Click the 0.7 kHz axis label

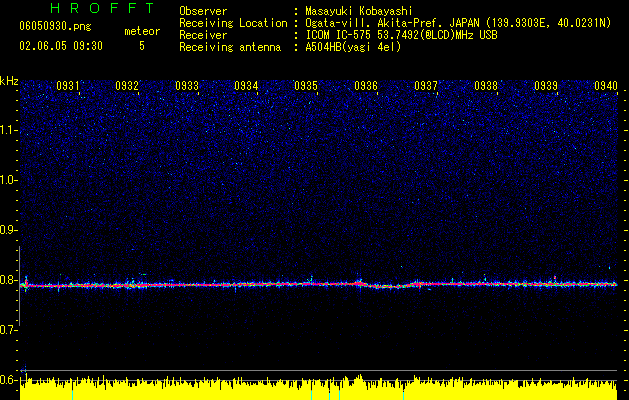coord(9,330)
